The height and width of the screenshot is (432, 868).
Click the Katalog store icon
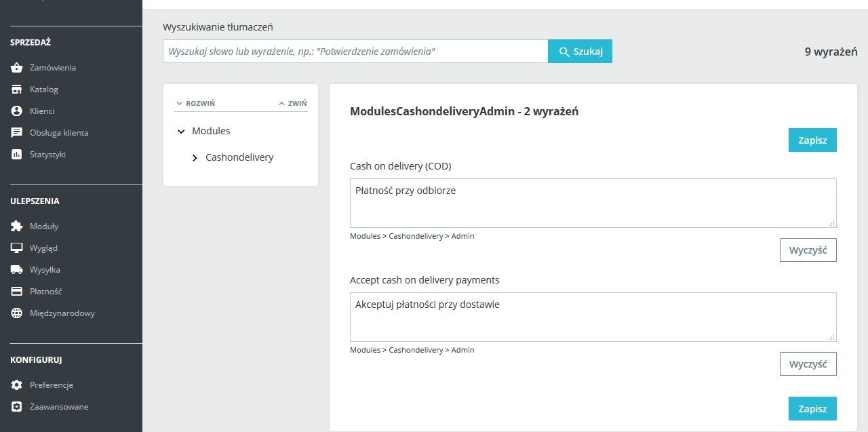point(17,90)
